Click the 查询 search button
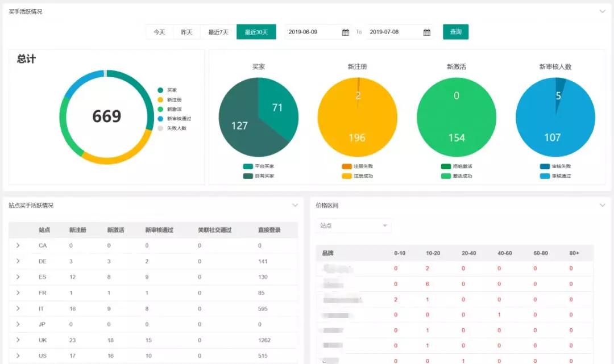The width and height of the screenshot is (614, 364). [x=455, y=32]
